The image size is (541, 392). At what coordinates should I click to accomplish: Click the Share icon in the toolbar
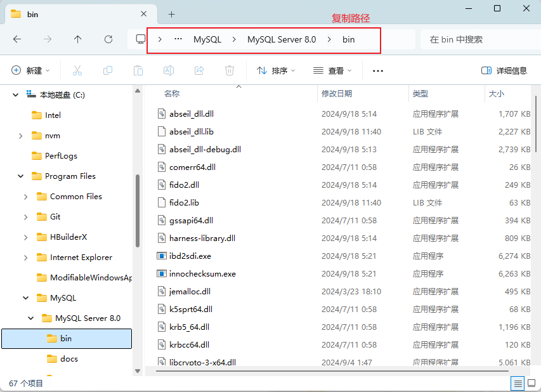point(198,70)
